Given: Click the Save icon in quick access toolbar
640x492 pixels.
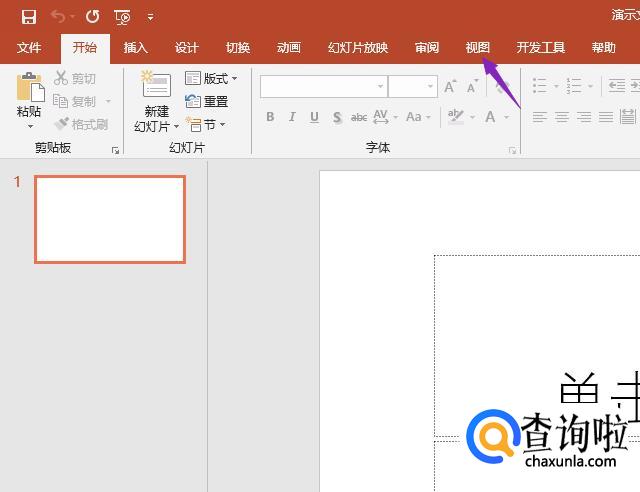Looking at the screenshot, I should click(x=28, y=16).
